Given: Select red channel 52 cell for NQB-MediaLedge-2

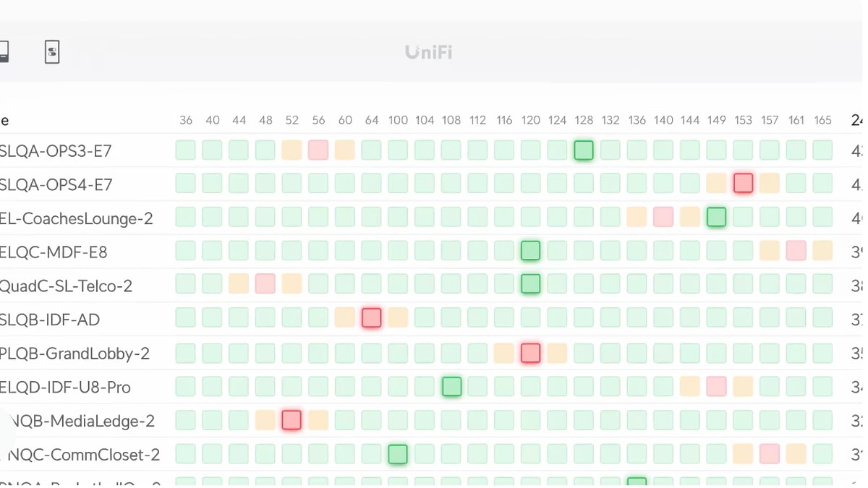Looking at the screenshot, I should [x=292, y=420].
